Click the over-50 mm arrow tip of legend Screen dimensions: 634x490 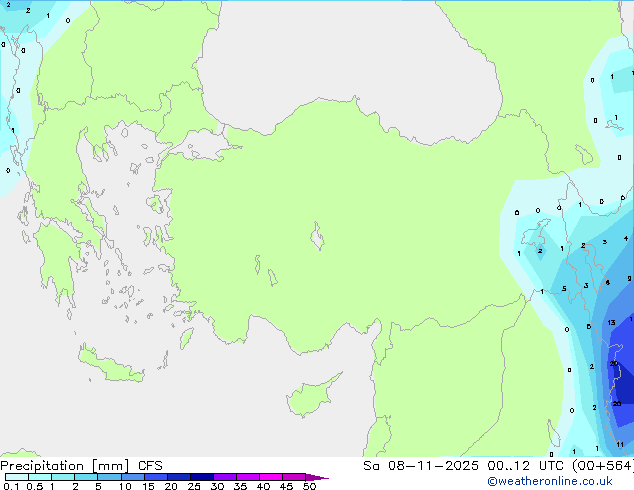[317, 477]
